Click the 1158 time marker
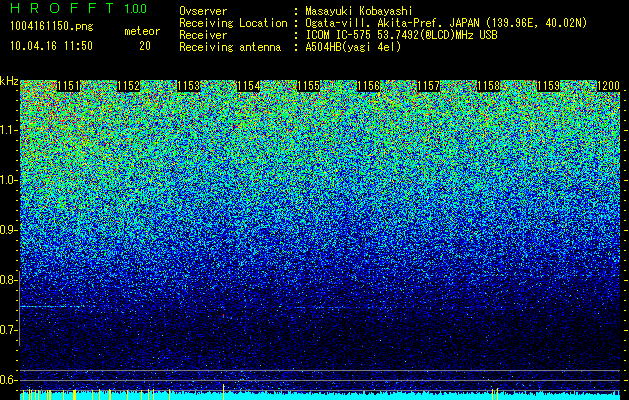Screen dimensions: 629x400 [488, 86]
